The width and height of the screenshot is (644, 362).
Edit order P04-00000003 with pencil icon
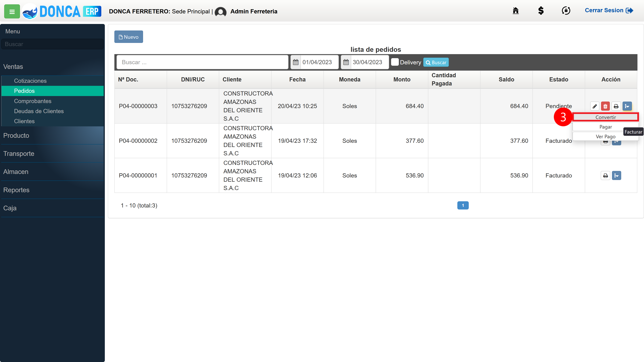coord(595,106)
